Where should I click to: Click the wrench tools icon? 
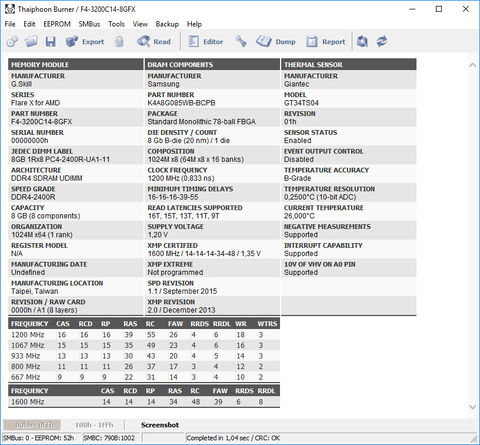tap(241, 41)
